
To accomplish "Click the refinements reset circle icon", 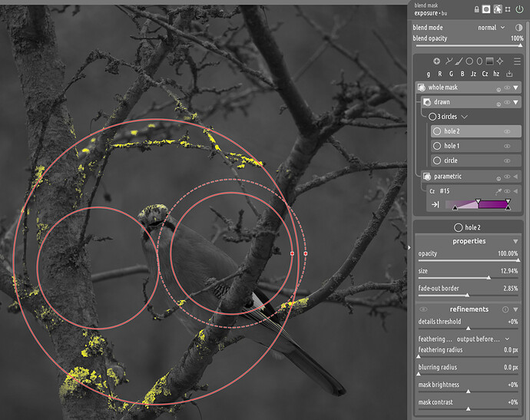I will [505, 309].
